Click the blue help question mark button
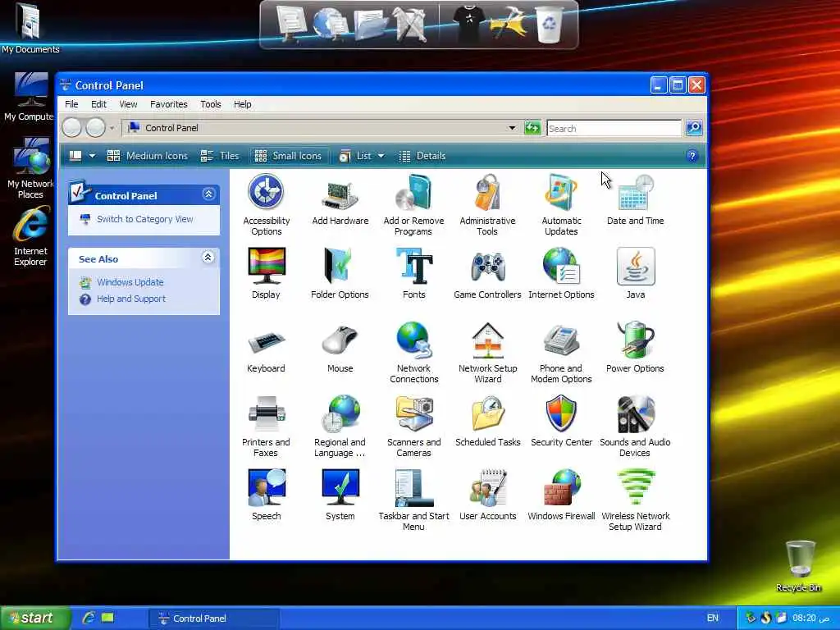 tap(692, 156)
